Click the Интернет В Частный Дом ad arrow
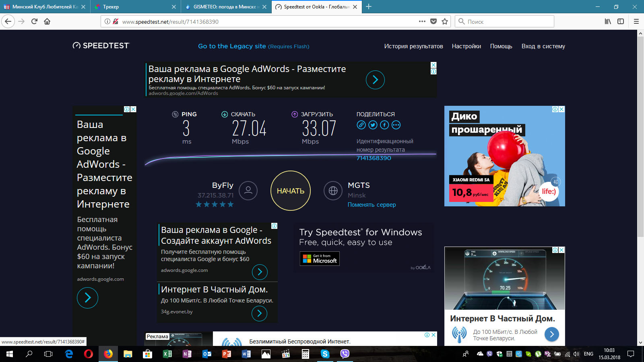The image size is (644, 362). pyautogui.click(x=552, y=334)
